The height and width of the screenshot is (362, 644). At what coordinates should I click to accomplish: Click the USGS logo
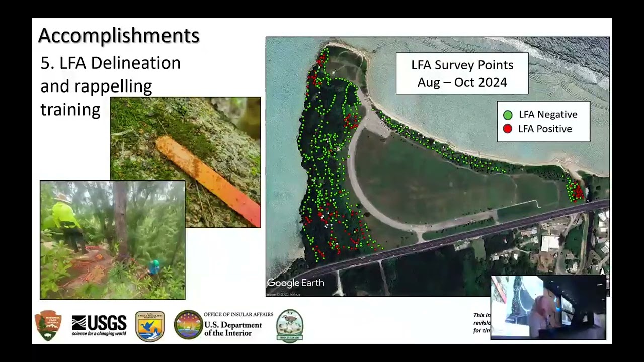(99, 326)
